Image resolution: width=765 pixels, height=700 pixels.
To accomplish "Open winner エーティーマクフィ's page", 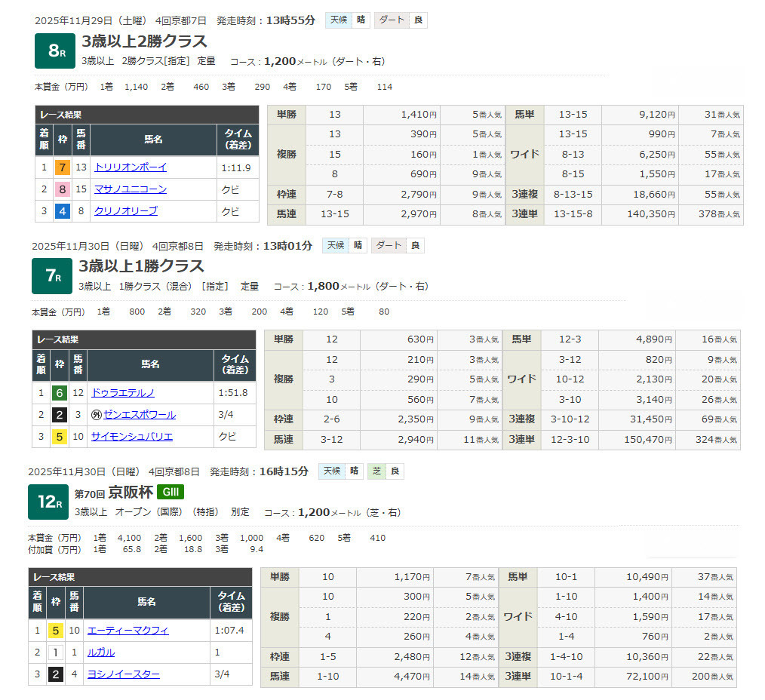I will 128,631.
